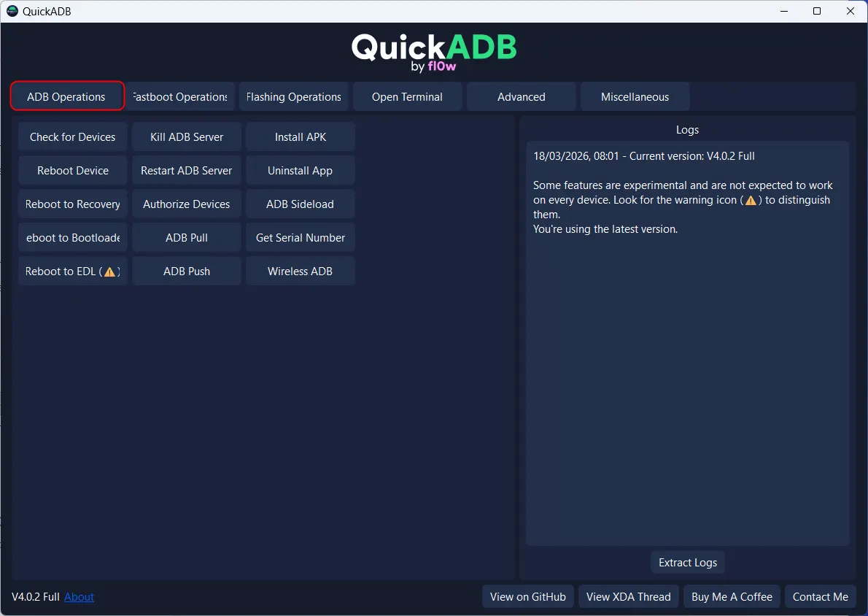Open the Flashing Operations tab
Viewport: 868px width, 616px height.
pos(294,96)
